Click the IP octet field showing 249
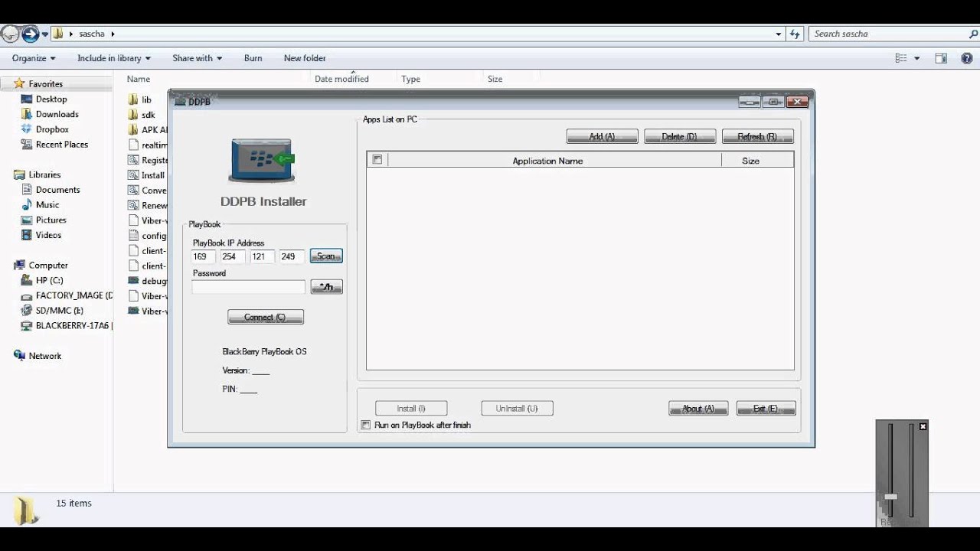980x551 pixels. [291, 256]
